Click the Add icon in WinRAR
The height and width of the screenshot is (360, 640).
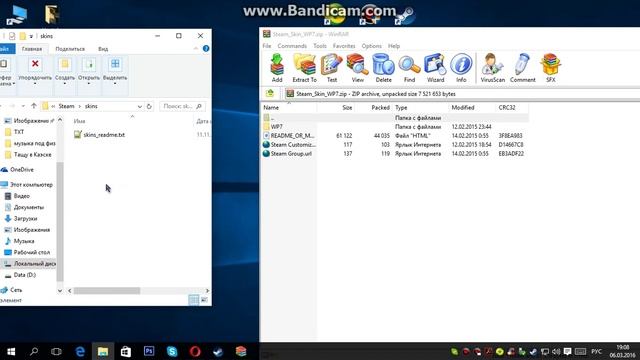(277, 68)
